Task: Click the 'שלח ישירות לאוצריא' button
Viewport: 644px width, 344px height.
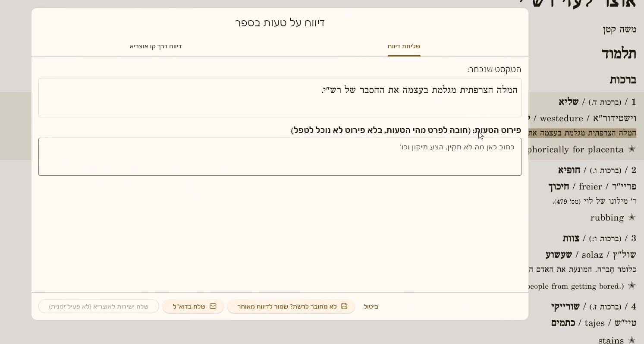Action: point(99,306)
